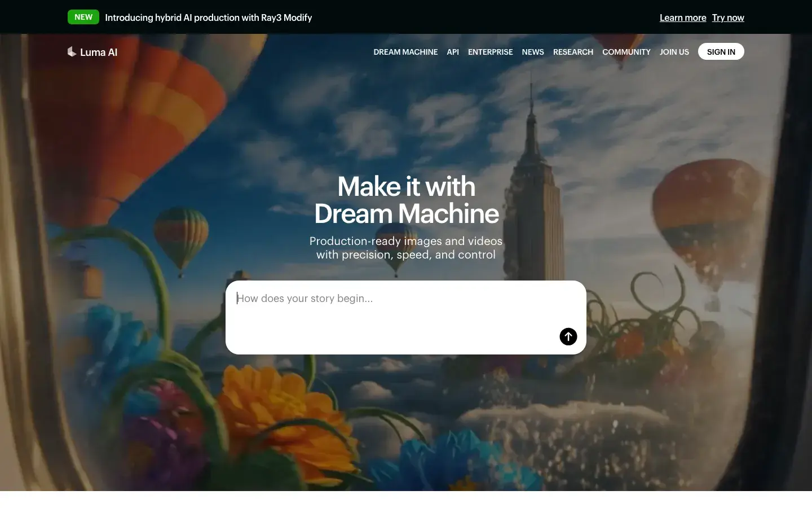
Task: Click the Luma AI wordmark text
Action: (99, 52)
